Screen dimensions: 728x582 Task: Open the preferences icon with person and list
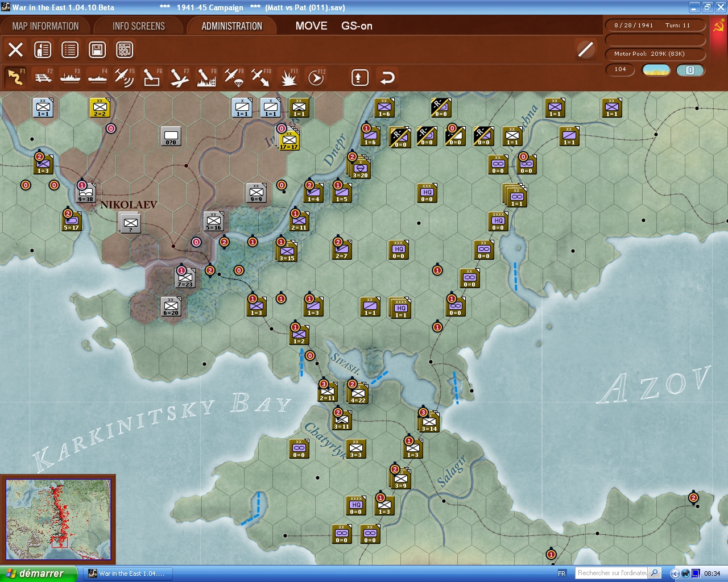pos(43,49)
